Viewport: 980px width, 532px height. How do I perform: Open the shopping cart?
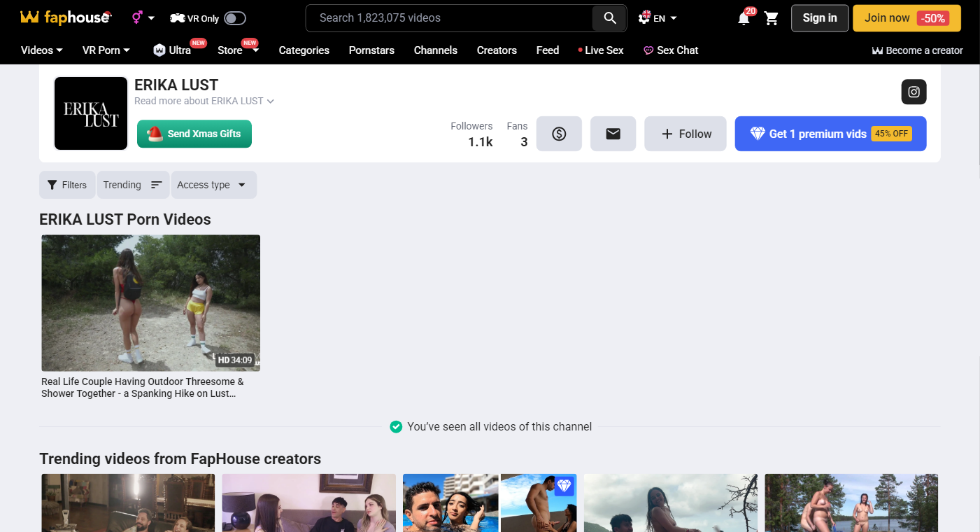click(x=772, y=18)
